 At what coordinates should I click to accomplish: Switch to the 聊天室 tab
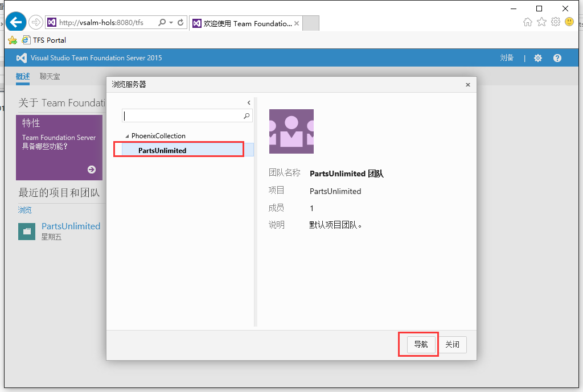pos(50,76)
